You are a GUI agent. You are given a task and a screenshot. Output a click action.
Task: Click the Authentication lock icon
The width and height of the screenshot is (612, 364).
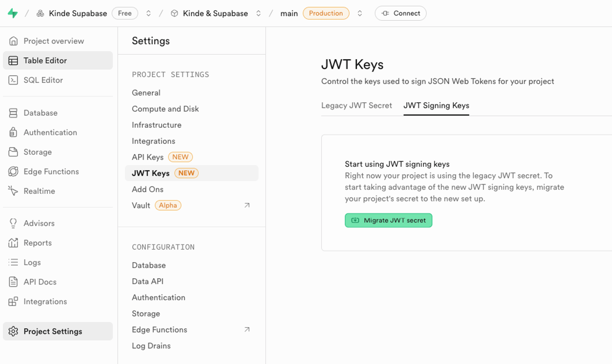pos(13,132)
